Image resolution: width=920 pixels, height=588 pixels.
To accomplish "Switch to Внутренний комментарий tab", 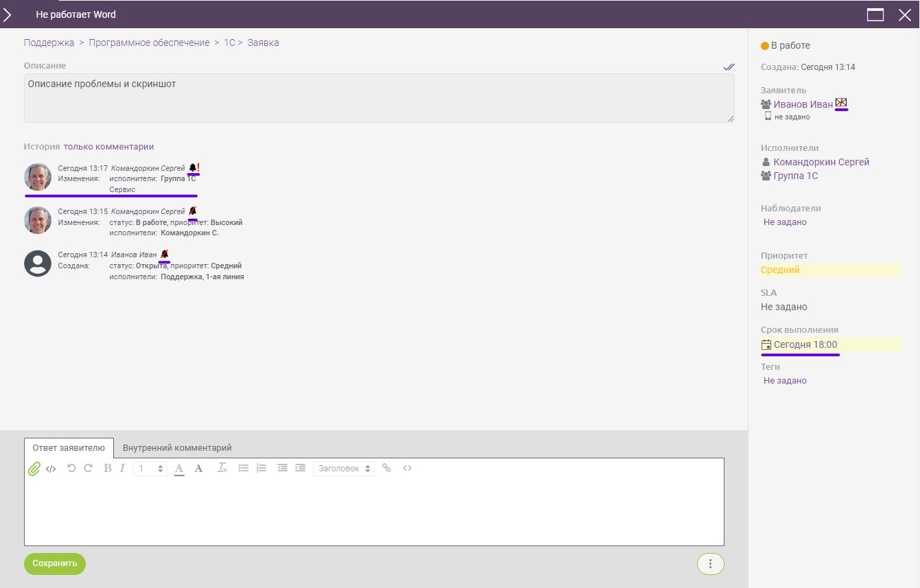I will point(177,448).
